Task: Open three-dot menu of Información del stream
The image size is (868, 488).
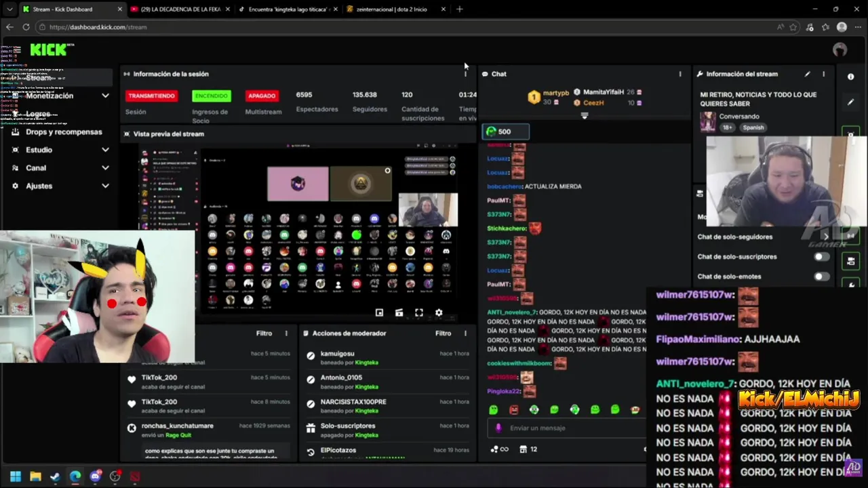Action: (823, 74)
